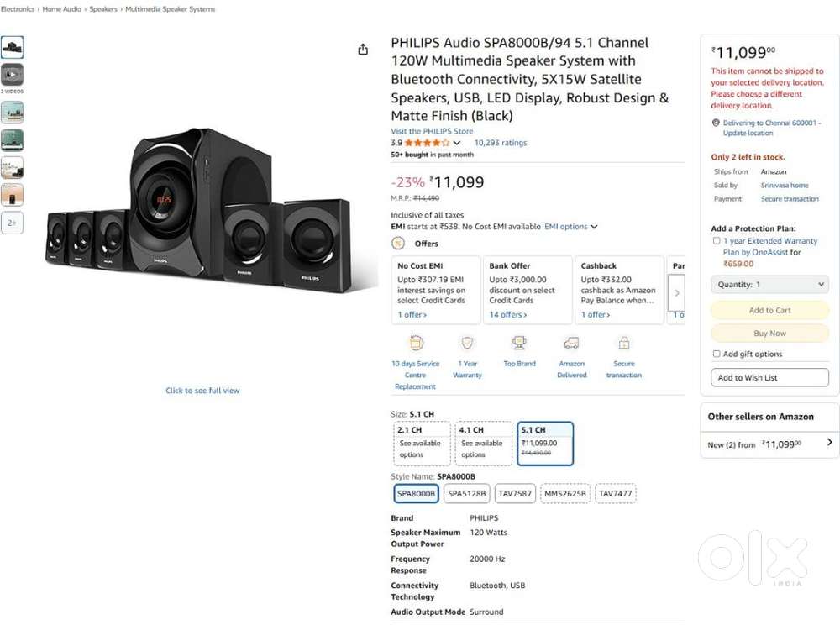This screenshot has width=840, height=625.
Task: Click the Amazon Delivered truck icon
Action: point(571,343)
